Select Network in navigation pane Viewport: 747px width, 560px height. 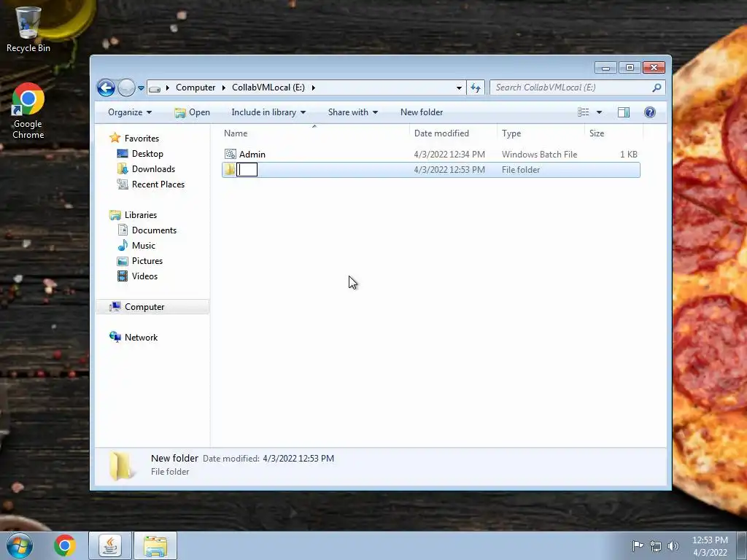pos(141,337)
